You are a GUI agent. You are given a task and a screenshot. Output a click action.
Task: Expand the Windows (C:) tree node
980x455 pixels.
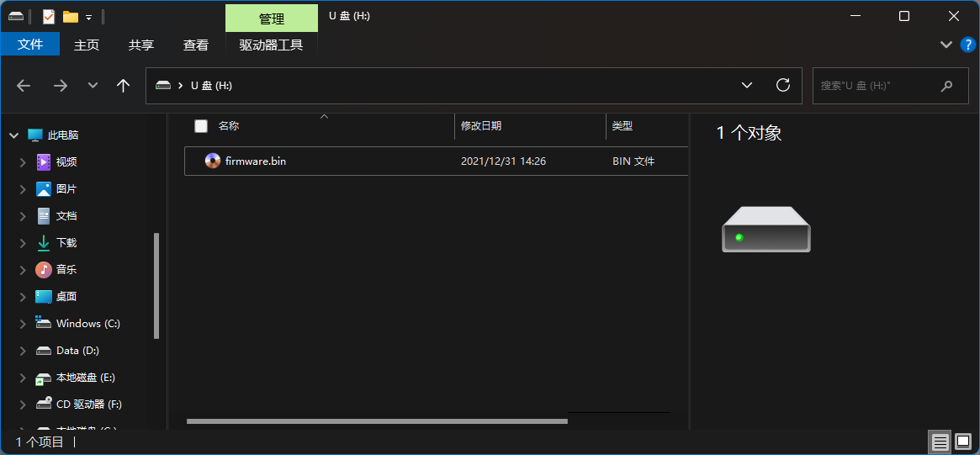click(24, 324)
